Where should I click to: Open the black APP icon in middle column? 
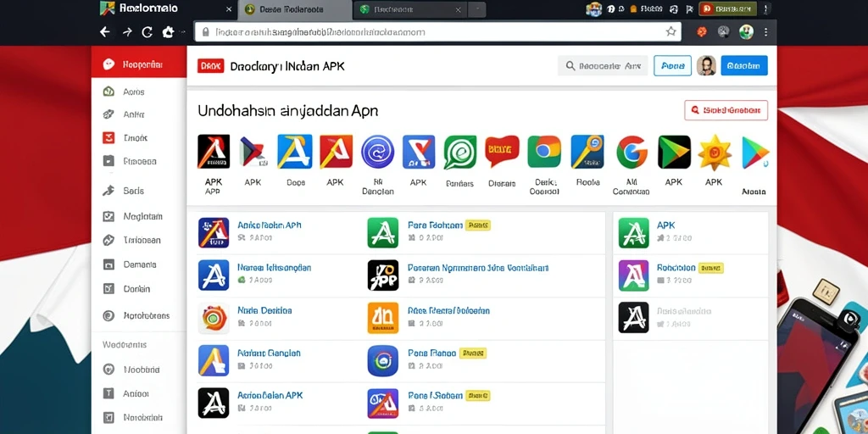[x=383, y=275]
